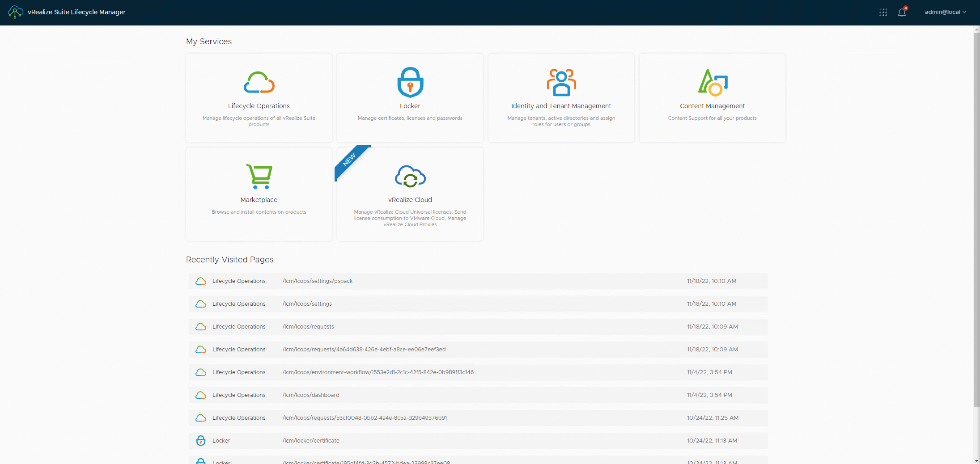Click the Locker card title
This screenshot has width=980, height=464.
[410, 106]
